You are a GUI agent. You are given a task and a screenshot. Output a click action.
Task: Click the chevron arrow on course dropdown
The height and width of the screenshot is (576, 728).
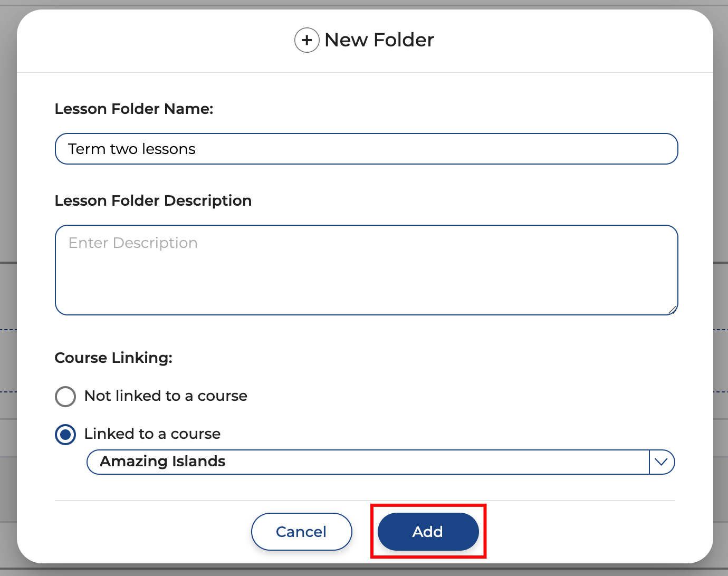(x=661, y=462)
